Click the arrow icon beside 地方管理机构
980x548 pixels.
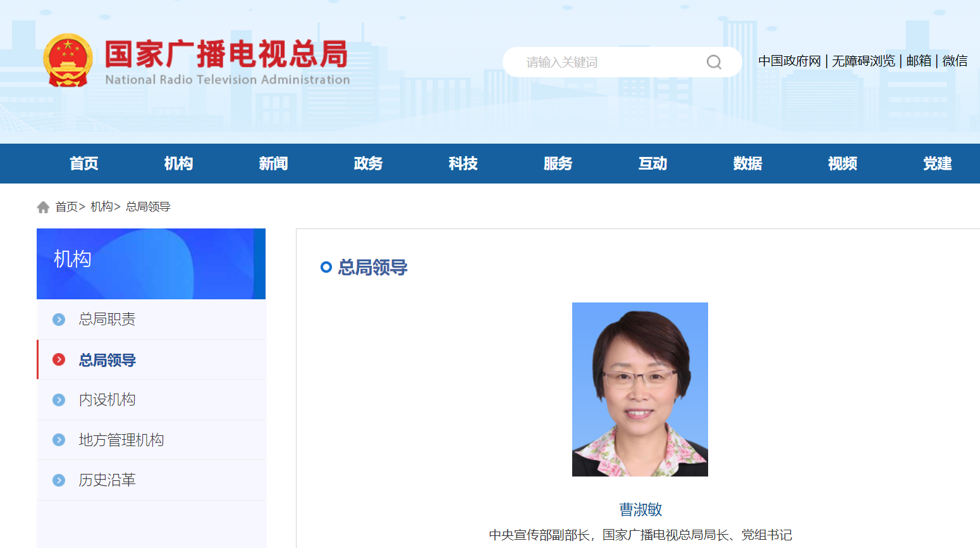pyautogui.click(x=59, y=440)
